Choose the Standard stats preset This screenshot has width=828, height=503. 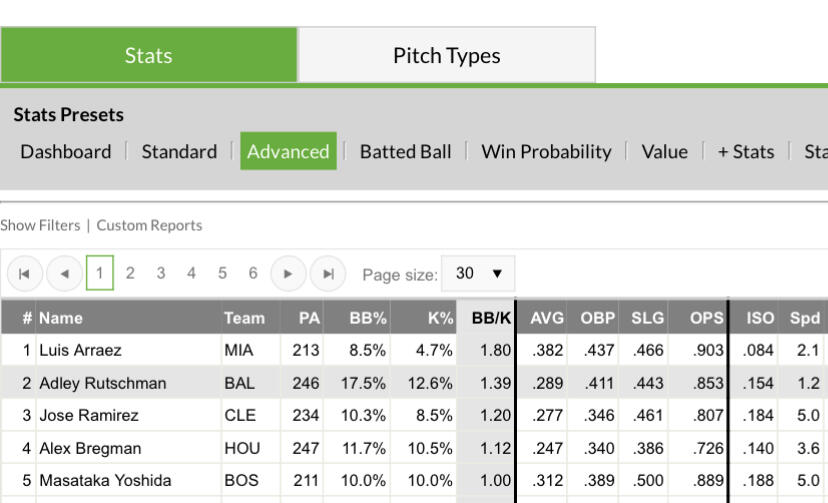tap(179, 152)
